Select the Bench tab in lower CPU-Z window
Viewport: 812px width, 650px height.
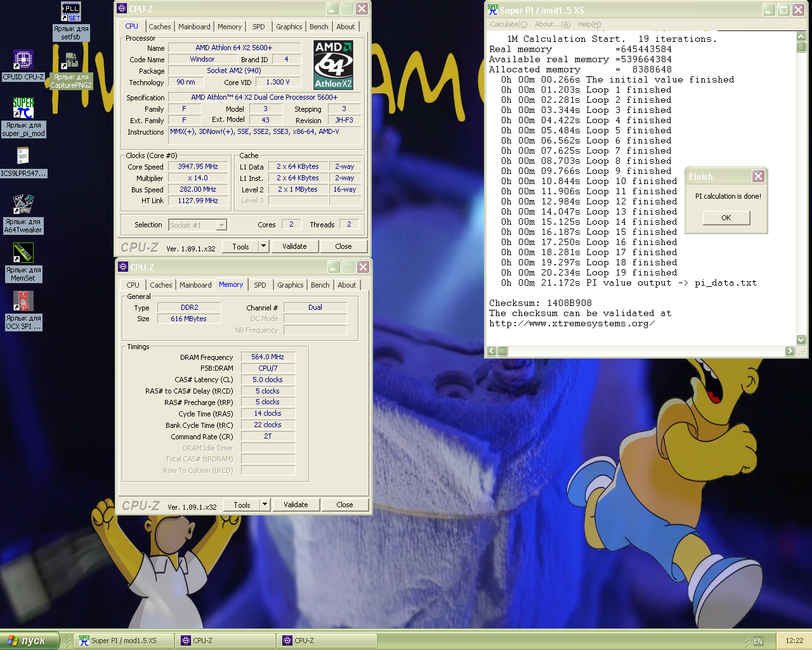click(320, 285)
